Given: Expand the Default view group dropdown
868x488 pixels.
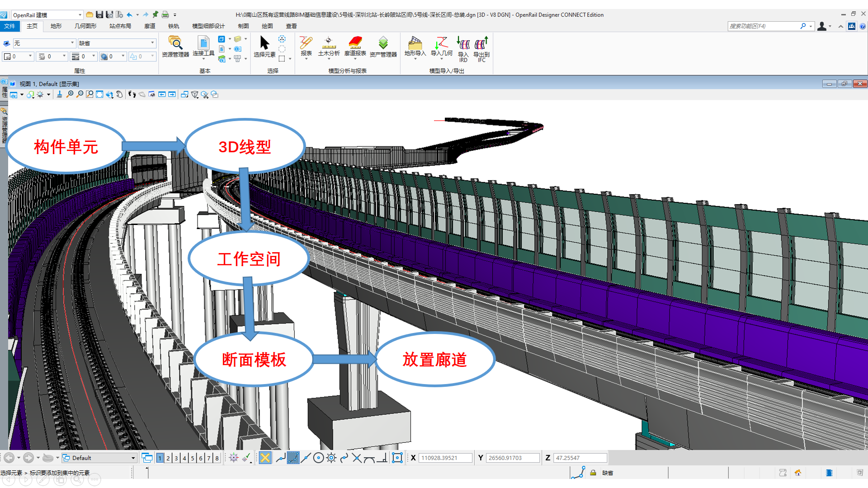Looking at the screenshot, I should 133,458.
